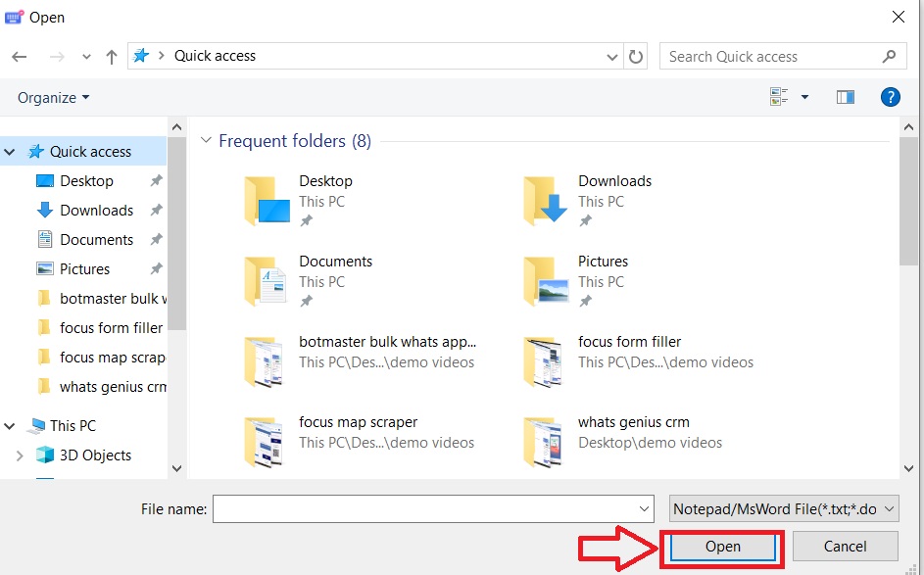Select Documents in the navigation pane

coord(97,240)
